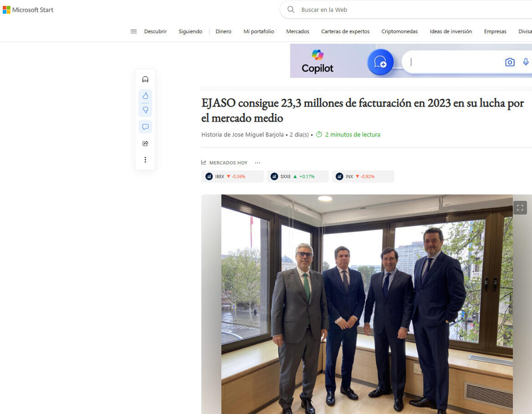Image resolution: width=532 pixels, height=414 pixels.
Task: Open the vertical three-dots more options
Action: point(145,160)
